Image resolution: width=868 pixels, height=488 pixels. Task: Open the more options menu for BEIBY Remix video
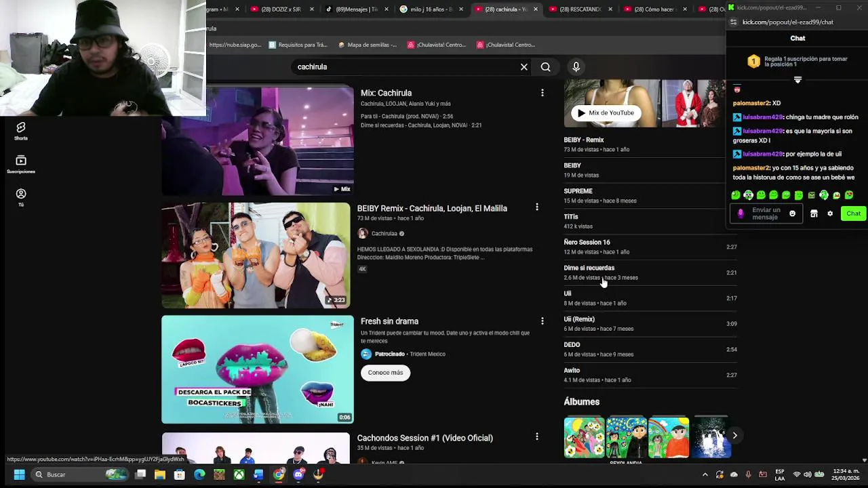pos(536,207)
